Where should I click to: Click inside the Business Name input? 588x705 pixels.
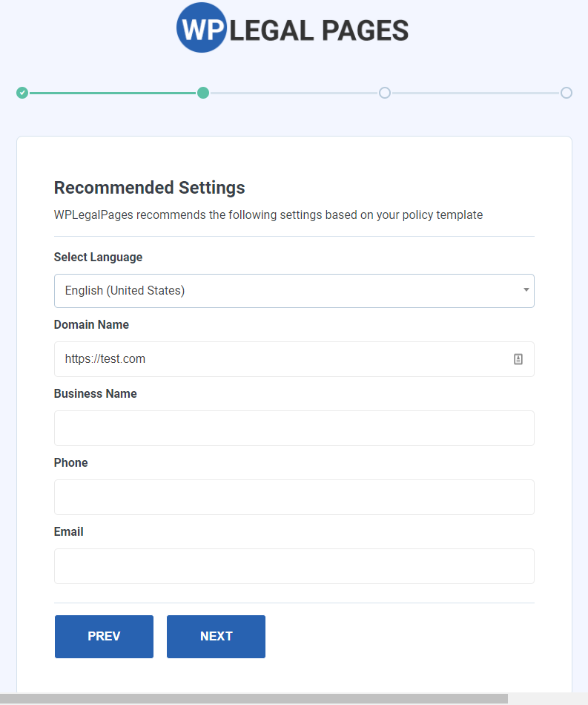[x=294, y=428]
